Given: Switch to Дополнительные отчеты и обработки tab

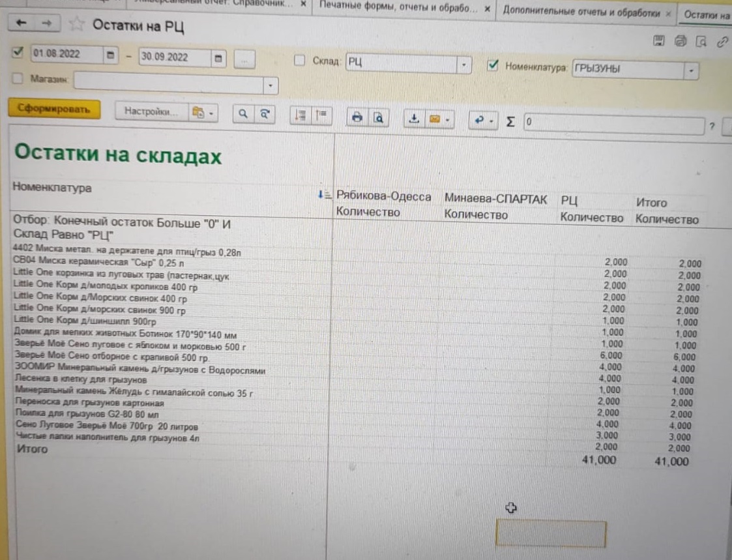Looking at the screenshot, I should pos(583,13).
